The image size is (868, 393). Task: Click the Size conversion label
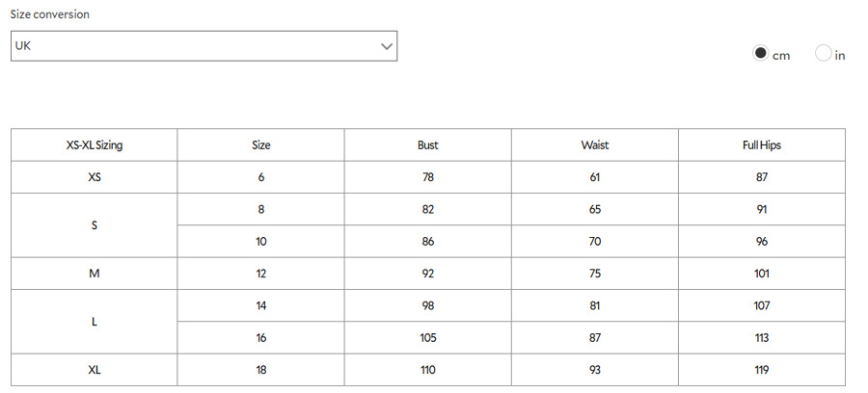50,14
